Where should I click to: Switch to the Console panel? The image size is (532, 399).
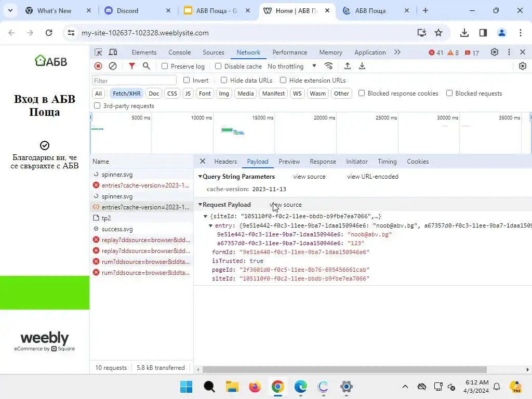(179, 52)
